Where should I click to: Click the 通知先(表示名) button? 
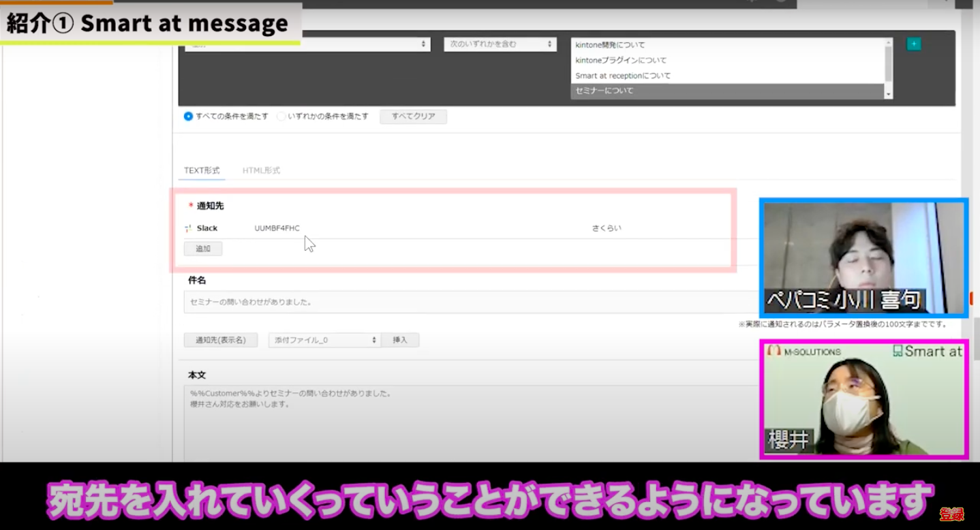coord(220,340)
